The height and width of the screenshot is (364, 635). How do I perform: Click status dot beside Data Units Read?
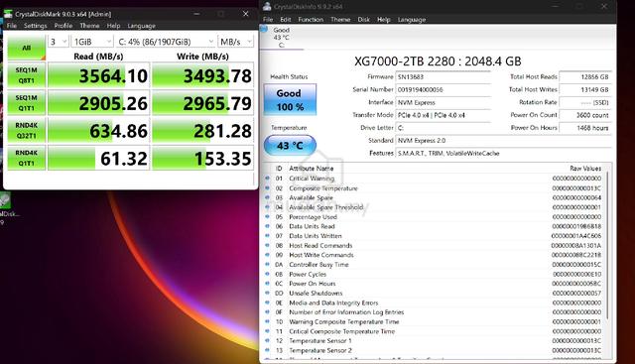[267, 226]
